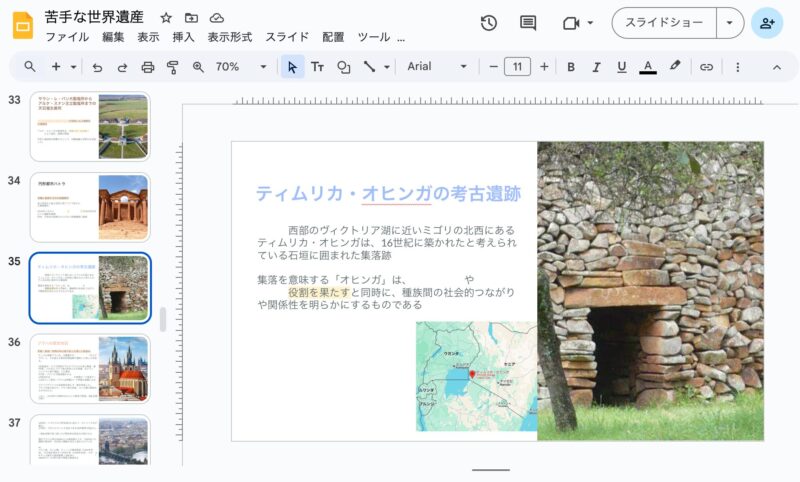Screen dimensions: 800x482
Task: Open the ツール menu
Action: click(x=374, y=37)
